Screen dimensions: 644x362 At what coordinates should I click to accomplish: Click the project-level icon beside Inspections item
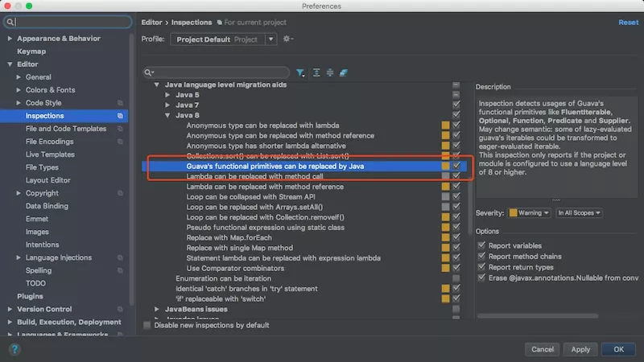(x=120, y=116)
